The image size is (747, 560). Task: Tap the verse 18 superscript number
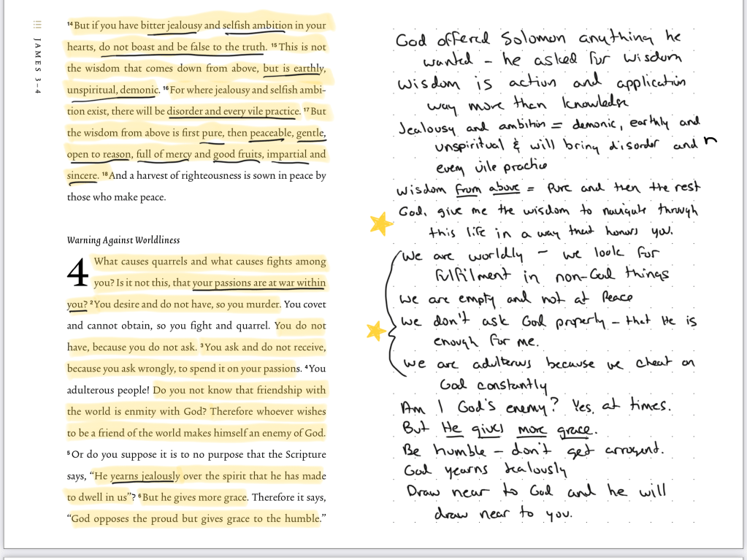tap(104, 175)
